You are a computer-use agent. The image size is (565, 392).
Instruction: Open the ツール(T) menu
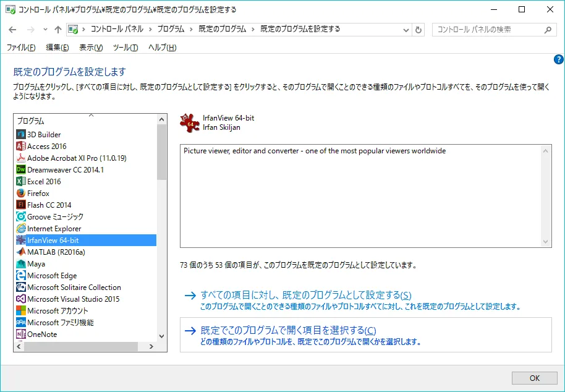tap(125, 48)
